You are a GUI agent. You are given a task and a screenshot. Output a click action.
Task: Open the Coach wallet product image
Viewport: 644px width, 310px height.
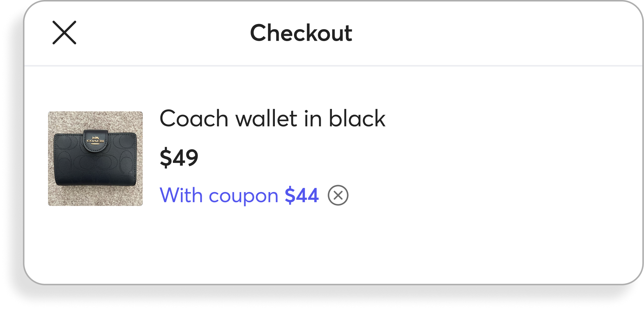tap(95, 158)
